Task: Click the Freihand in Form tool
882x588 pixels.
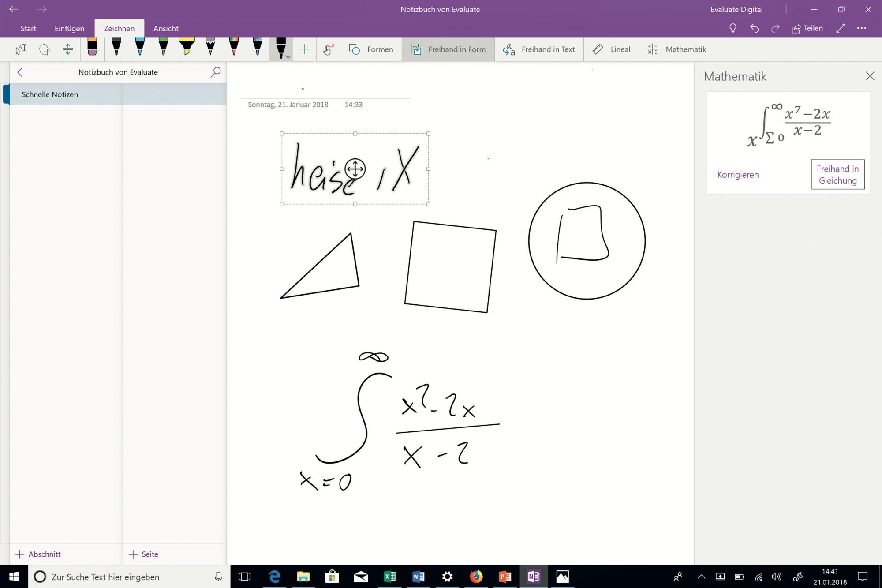Action: tap(448, 49)
